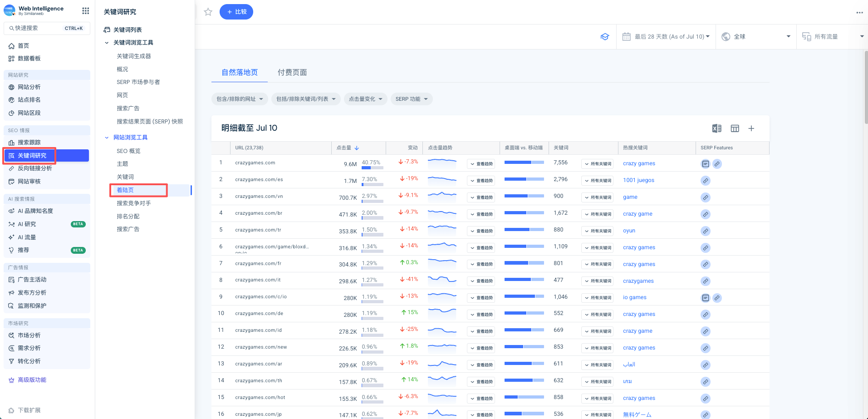Viewport: 868px width, 419px height.
Task: Click the 比较 compare button
Action: coord(236,12)
